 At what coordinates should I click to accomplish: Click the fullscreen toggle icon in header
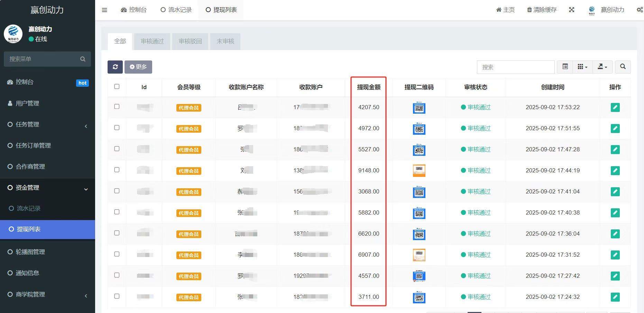point(572,10)
